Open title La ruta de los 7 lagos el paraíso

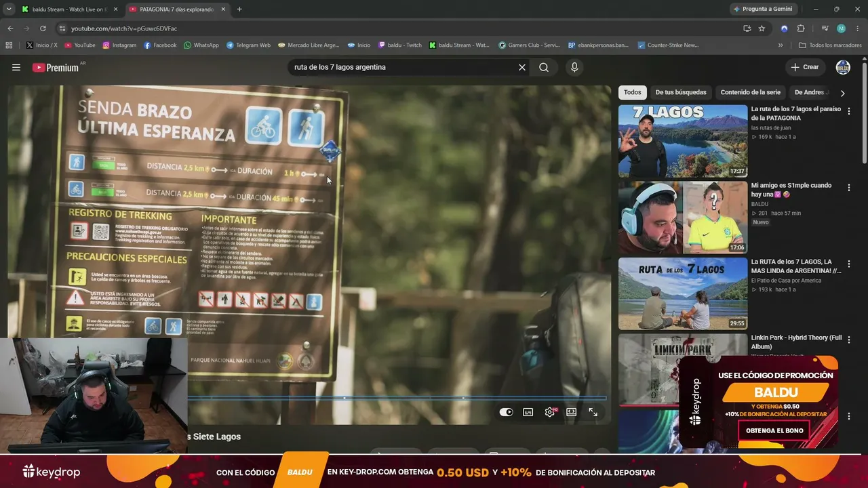[x=796, y=113]
